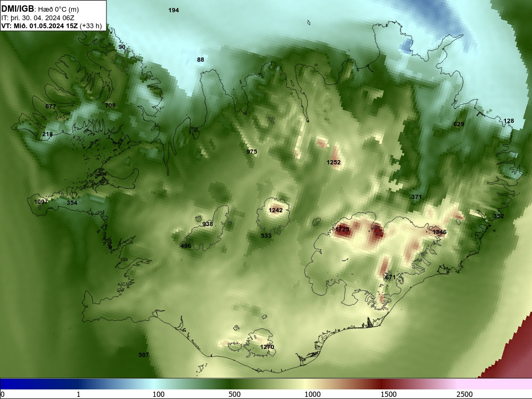Select the IT initial time line

tap(38, 18)
